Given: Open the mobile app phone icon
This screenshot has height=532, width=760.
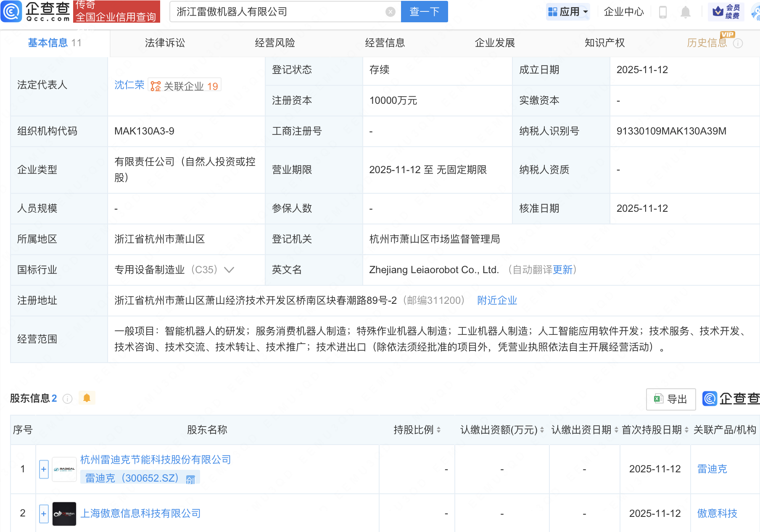Looking at the screenshot, I should click(x=663, y=12).
